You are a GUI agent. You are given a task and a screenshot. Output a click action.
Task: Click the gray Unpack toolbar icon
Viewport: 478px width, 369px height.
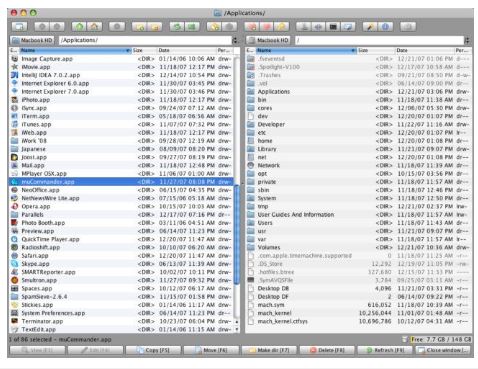[230, 27]
